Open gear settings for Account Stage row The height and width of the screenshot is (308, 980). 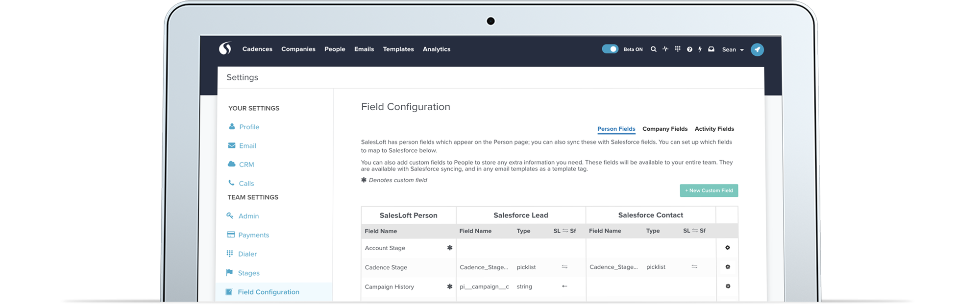(728, 248)
